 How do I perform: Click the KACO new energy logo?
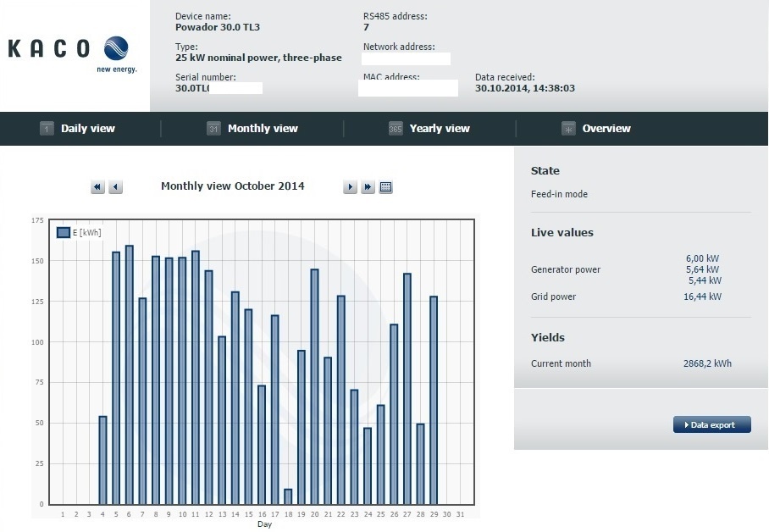73,54
